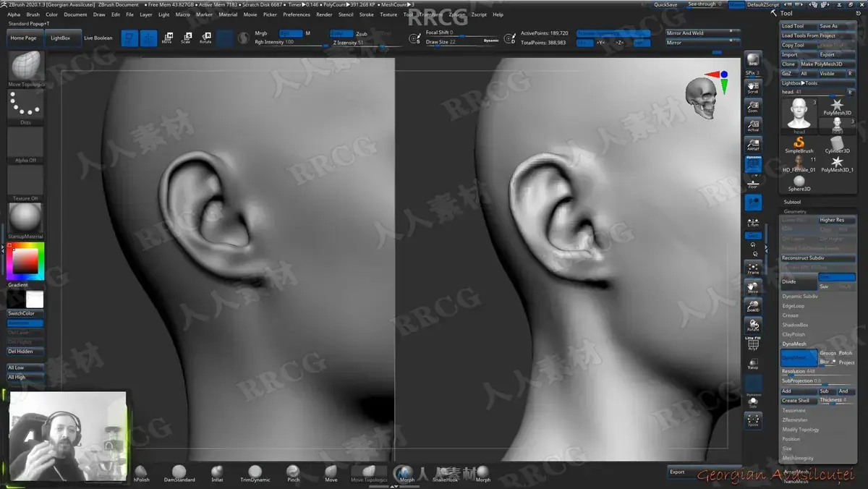Expand the EdgeLoop subsection

click(793, 306)
